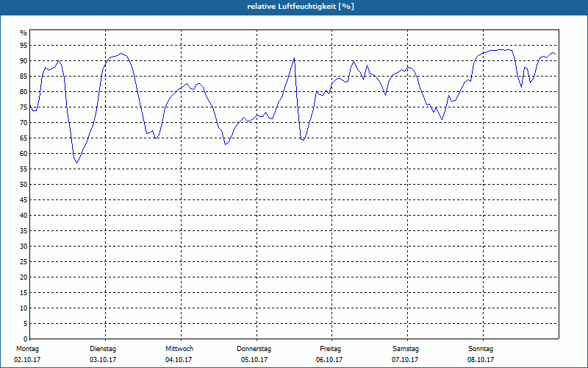Click the y-axis label '85'
Viewport: 588px width, 368px height.
[x=24, y=77]
